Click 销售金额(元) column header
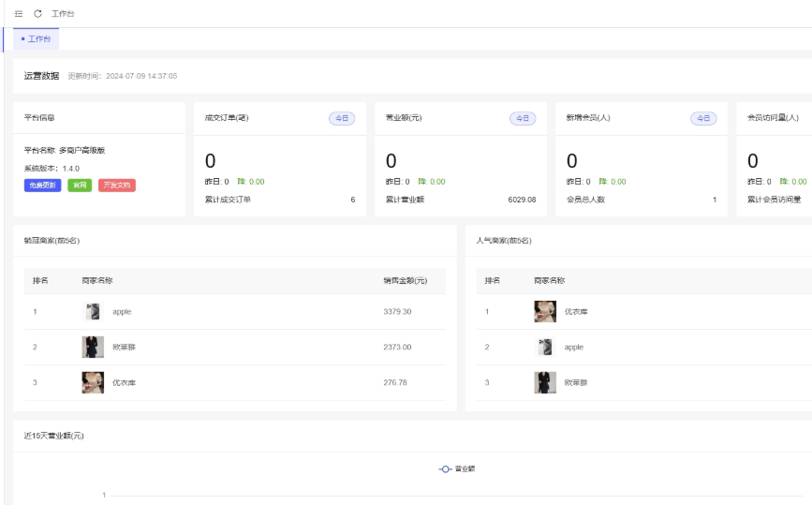Viewport: 812px width, 505px height. point(405,281)
